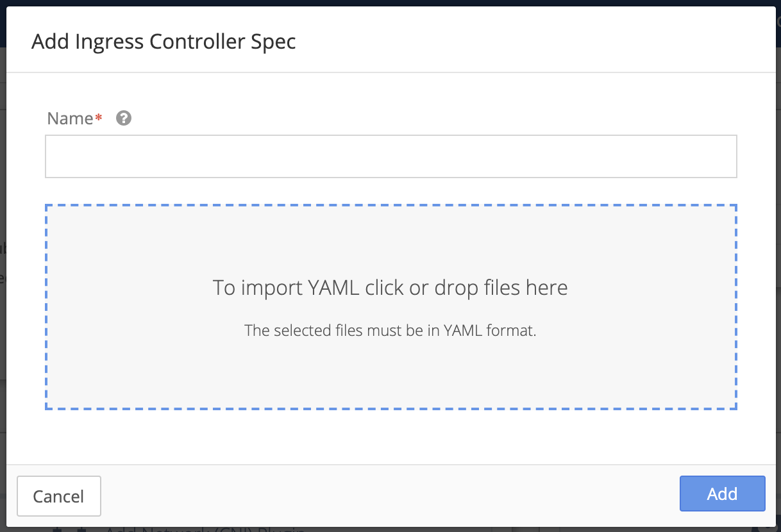The width and height of the screenshot is (781, 532).
Task: Click the dark page header strip above the dialog
Action: [391, 3]
